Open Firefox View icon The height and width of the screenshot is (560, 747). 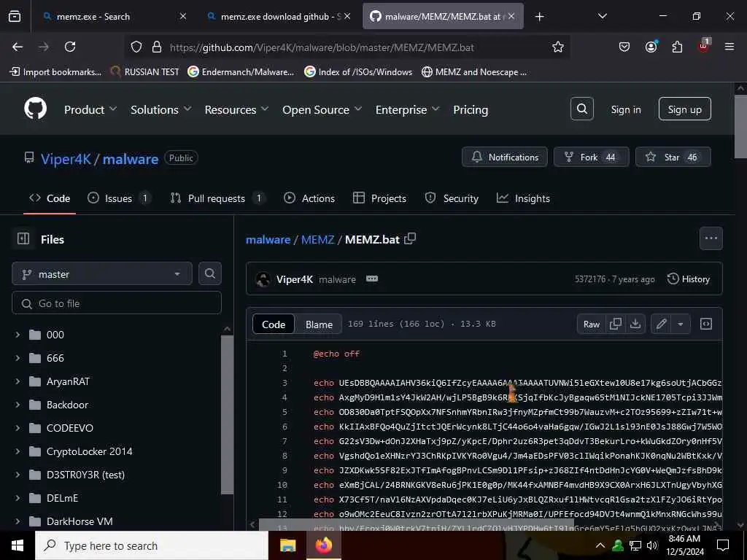pyautogui.click(x=15, y=16)
